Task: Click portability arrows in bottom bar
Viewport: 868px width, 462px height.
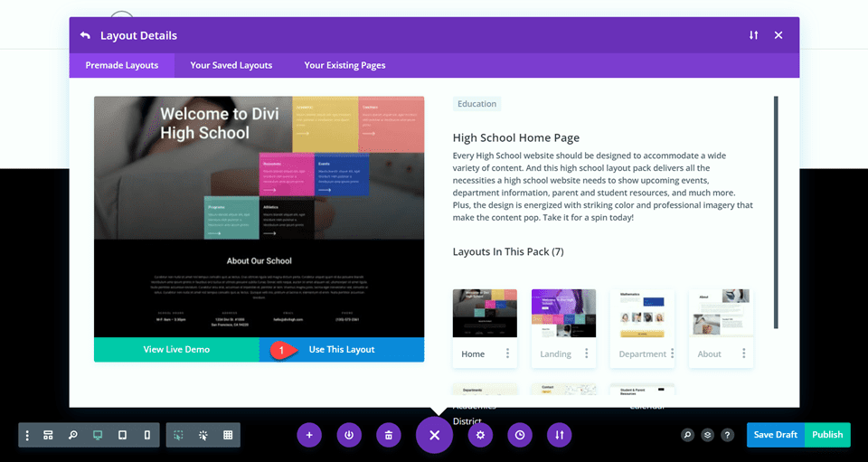Action: point(560,436)
